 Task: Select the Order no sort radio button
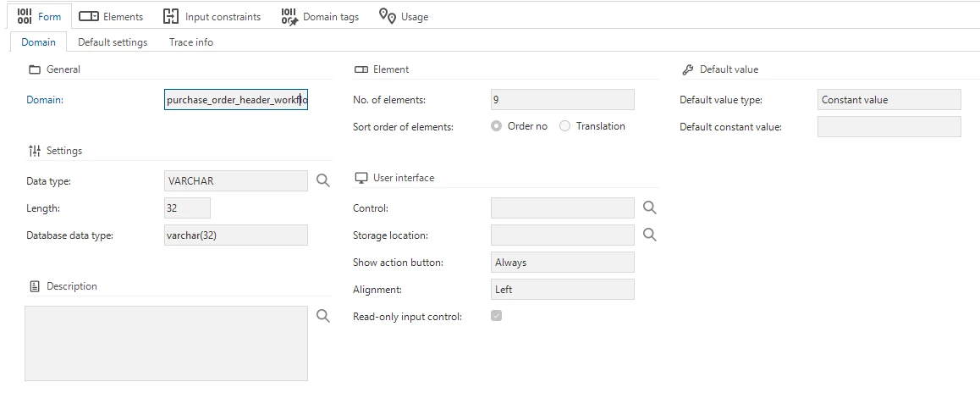[497, 126]
